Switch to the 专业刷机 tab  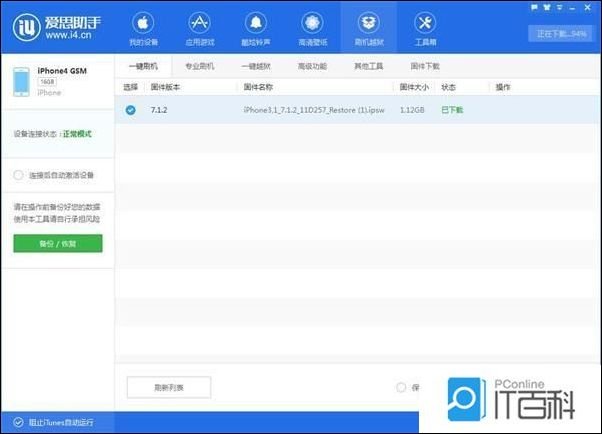pos(200,66)
